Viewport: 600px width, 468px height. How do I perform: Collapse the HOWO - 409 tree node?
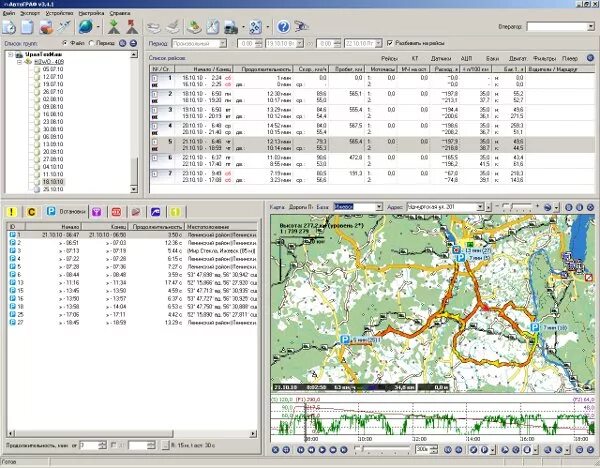pos(19,62)
